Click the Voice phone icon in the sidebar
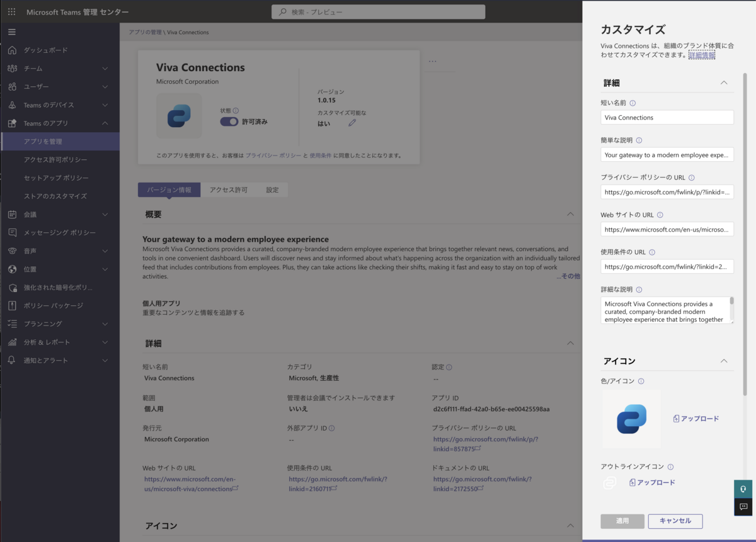The width and height of the screenshot is (756, 542). [12, 251]
